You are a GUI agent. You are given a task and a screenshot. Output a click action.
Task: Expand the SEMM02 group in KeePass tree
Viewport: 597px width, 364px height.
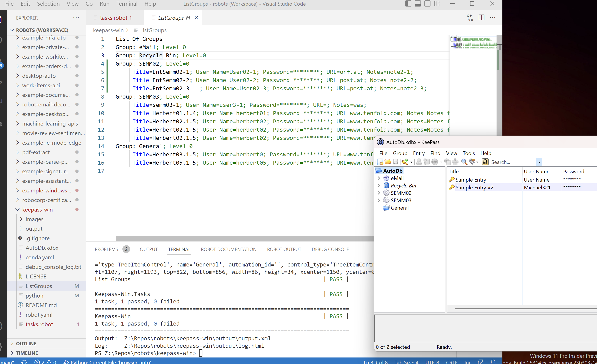pos(379,193)
